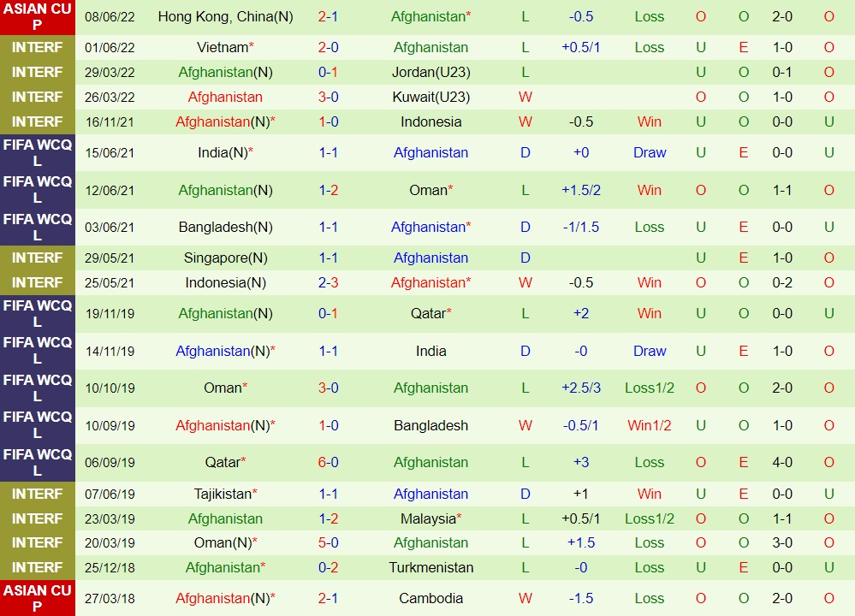Screen dimensions: 855x616
Task: Click the 6-0 score against Qatar
Action: point(328,462)
